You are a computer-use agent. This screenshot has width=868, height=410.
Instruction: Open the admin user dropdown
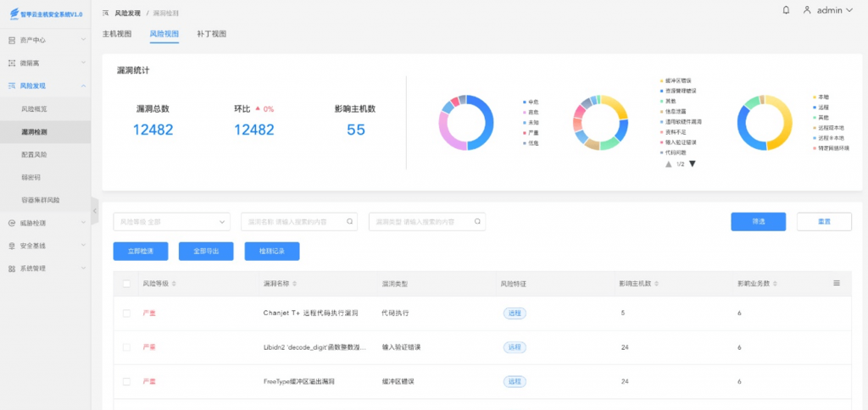point(828,10)
